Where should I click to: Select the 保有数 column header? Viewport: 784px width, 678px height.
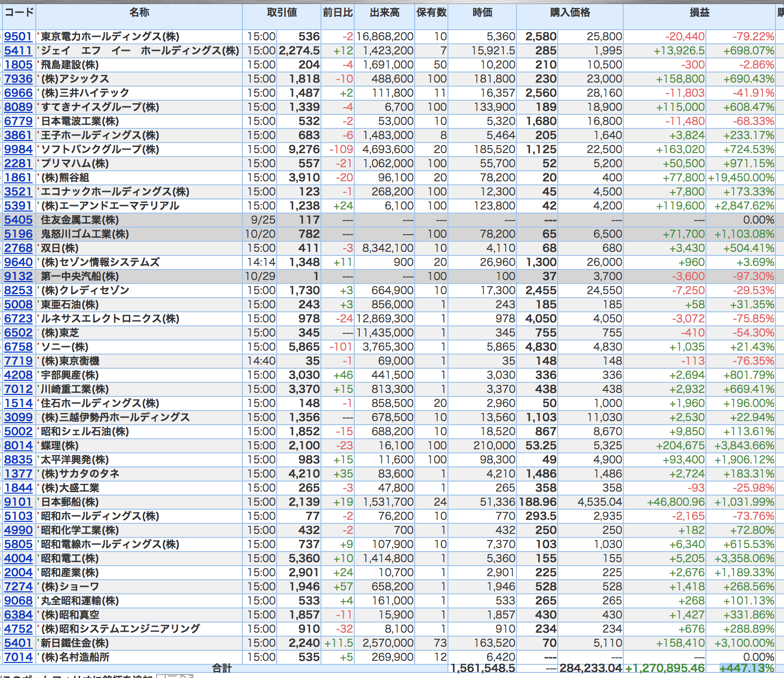(x=431, y=13)
